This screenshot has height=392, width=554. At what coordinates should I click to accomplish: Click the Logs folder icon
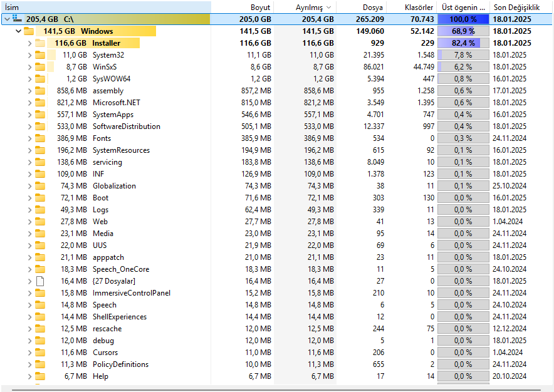point(40,210)
